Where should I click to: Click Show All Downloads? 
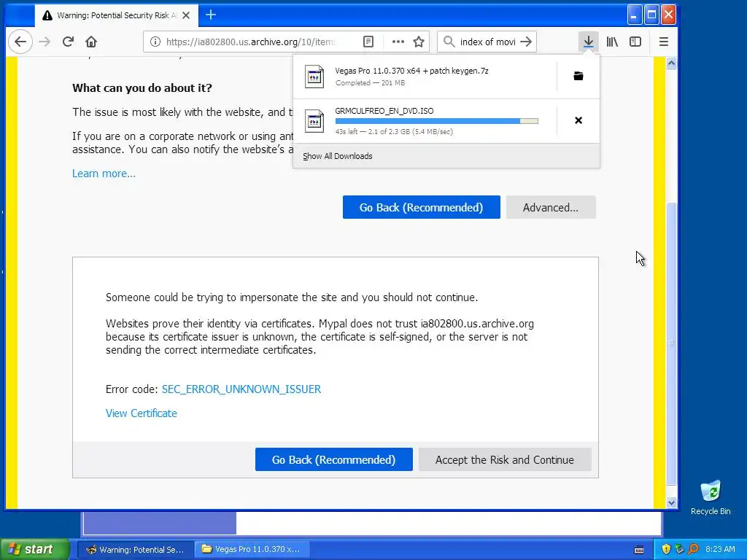[x=338, y=156]
